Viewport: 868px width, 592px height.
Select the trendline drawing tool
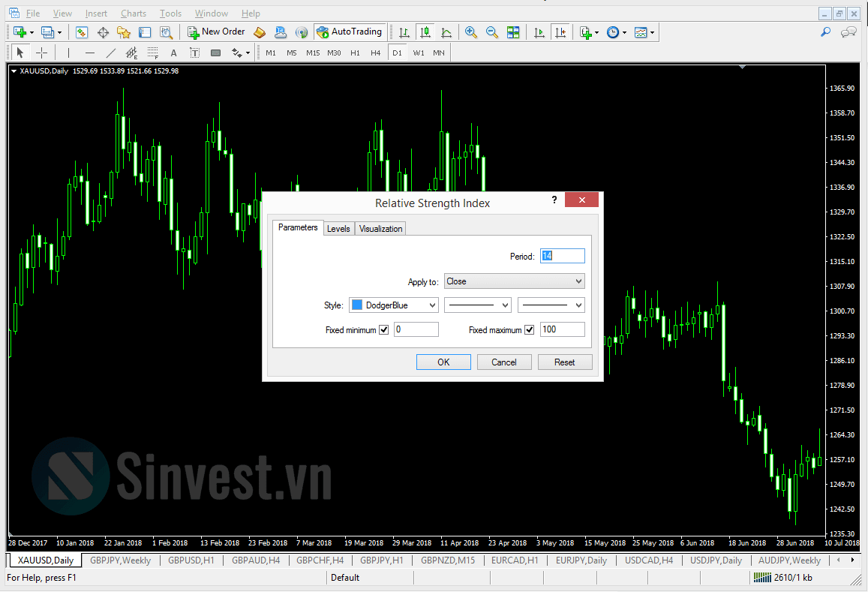tap(111, 53)
